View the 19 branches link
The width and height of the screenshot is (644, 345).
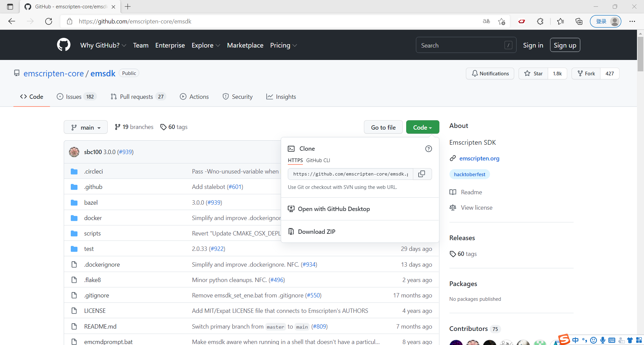134,127
